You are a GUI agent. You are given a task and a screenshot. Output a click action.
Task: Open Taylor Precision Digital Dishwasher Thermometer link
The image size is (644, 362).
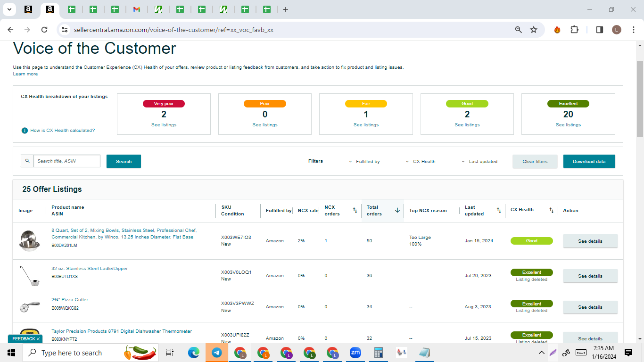(x=122, y=331)
